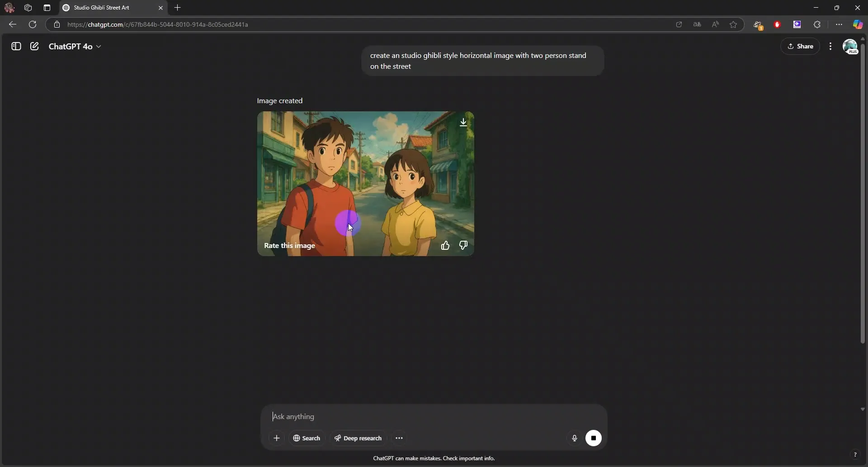
Task: Give thumbs down to the image
Action: (463, 245)
